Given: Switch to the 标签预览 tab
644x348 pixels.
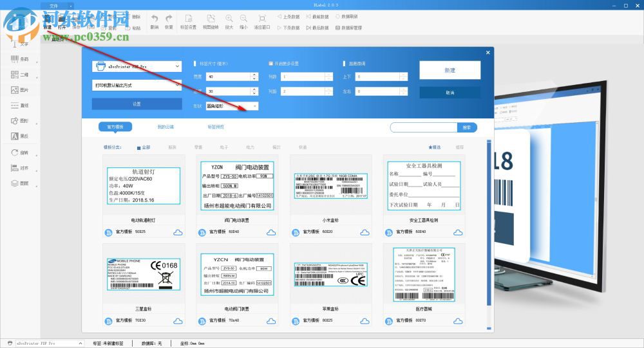Looking at the screenshot, I should tap(216, 127).
